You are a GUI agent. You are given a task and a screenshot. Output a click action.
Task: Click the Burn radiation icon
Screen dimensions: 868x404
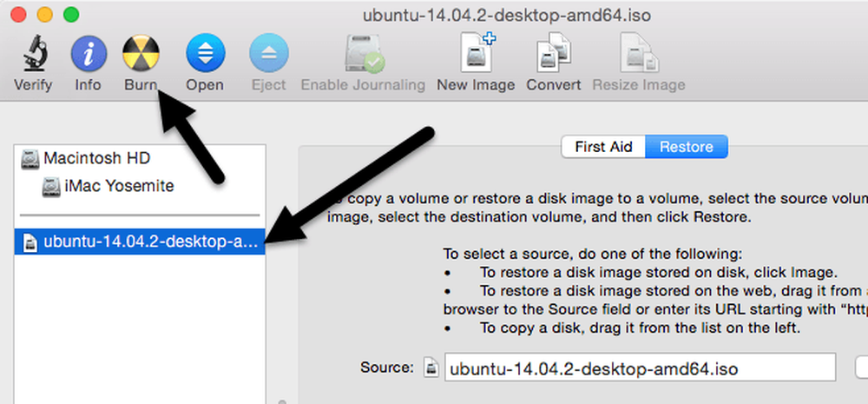141,54
